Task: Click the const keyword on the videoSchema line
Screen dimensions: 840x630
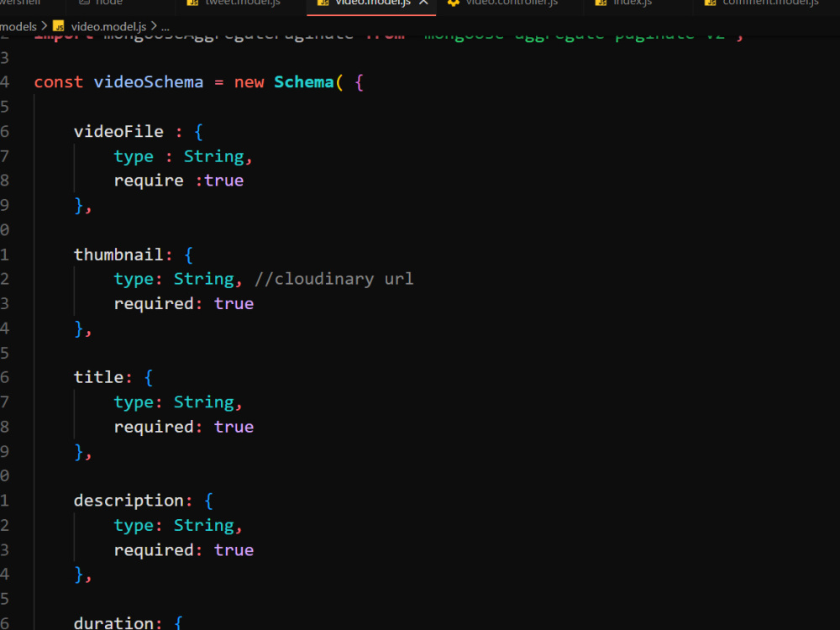Action: (59, 82)
